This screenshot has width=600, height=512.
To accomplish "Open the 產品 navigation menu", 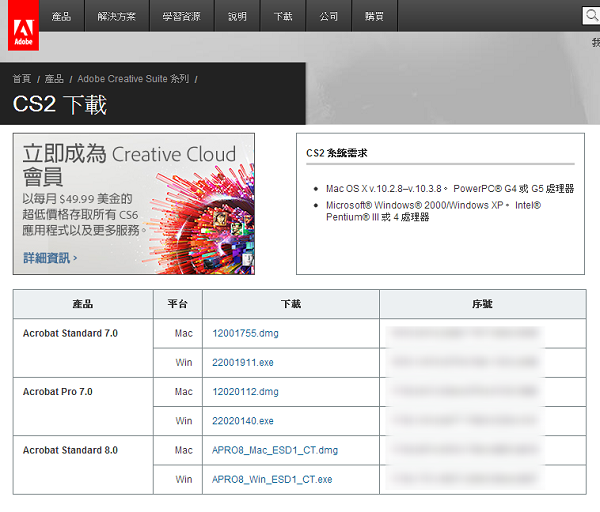I will (61, 16).
